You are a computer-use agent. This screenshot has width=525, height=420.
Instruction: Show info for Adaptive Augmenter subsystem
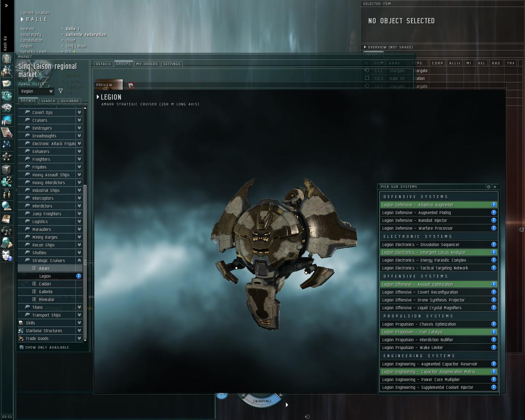494,205
